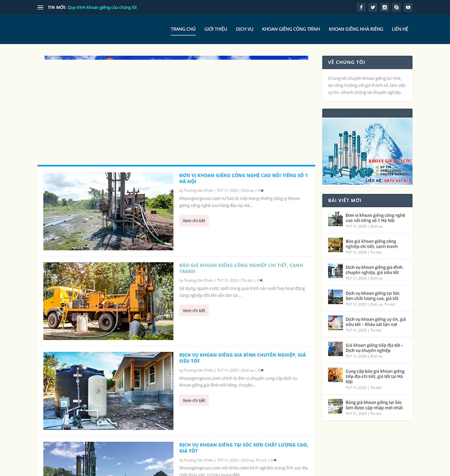Open Liên hệ menu item

pyautogui.click(x=400, y=29)
